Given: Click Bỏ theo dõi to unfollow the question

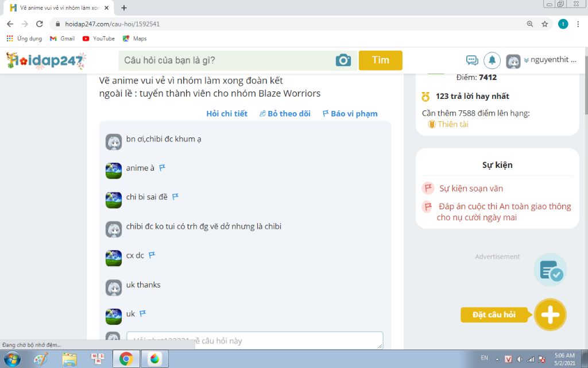Looking at the screenshot, I should pos(285,114).
